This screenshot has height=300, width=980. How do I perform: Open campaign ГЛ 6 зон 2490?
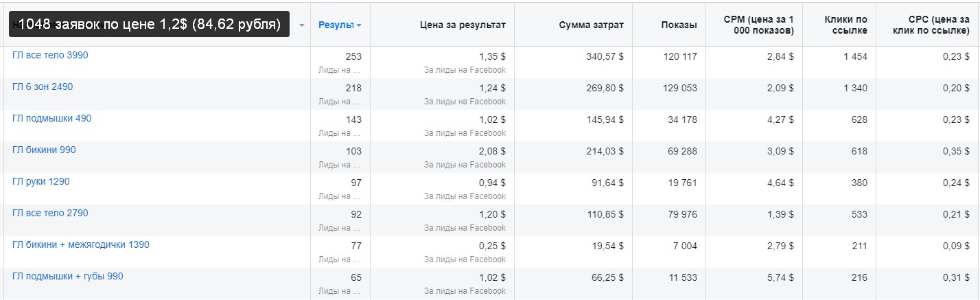43,86
